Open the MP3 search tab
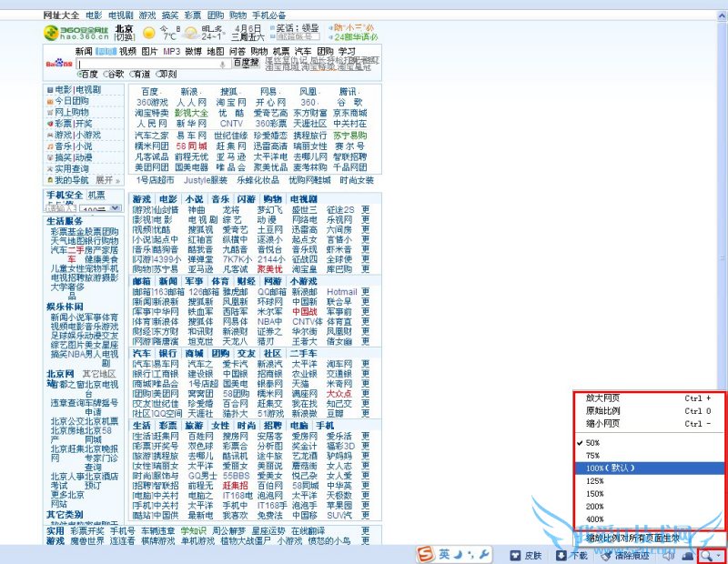Viewport: 728px width, 564px height. [171, 52]
